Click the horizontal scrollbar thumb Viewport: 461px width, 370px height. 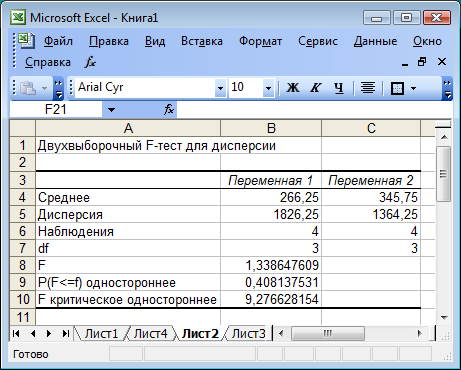pos(328,333)
